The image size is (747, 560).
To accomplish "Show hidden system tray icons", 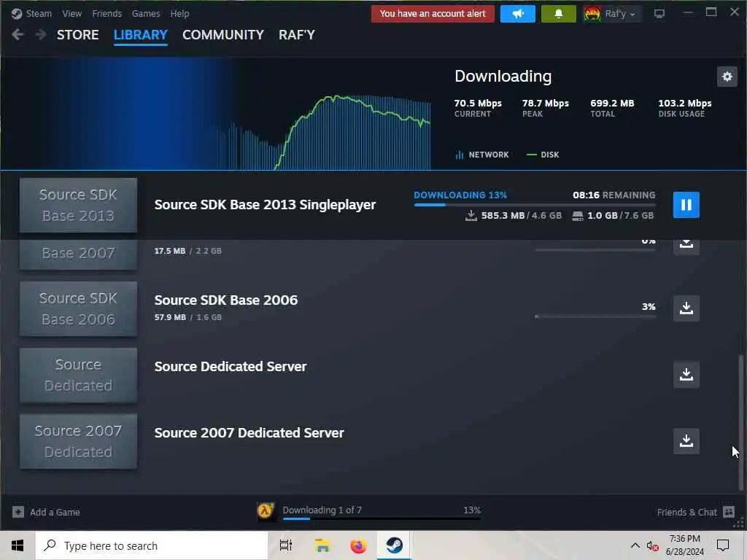I will pos(635,545).
